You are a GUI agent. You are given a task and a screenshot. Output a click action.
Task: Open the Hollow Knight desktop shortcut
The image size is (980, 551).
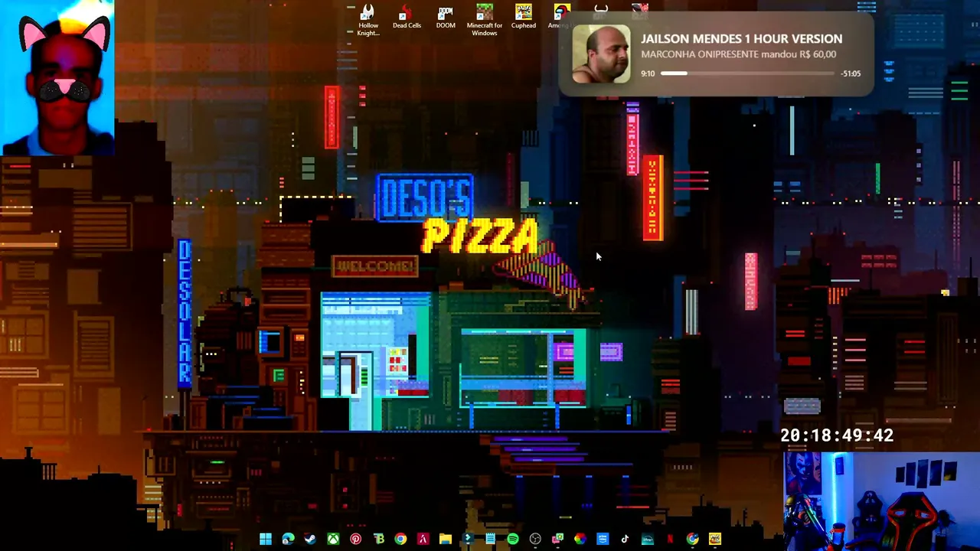coord(367,21)
